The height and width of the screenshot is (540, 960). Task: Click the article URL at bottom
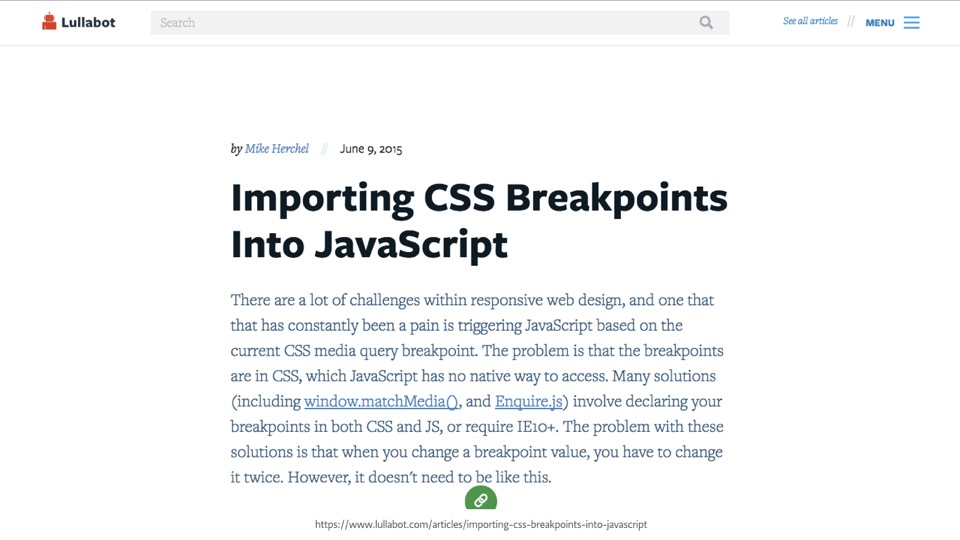coord(481,524)
